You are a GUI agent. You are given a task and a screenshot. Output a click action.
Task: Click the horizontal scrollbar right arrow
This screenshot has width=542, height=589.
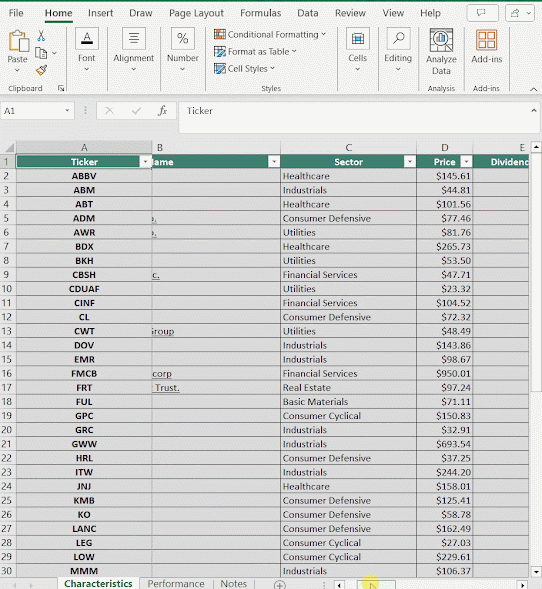point(522,585)
